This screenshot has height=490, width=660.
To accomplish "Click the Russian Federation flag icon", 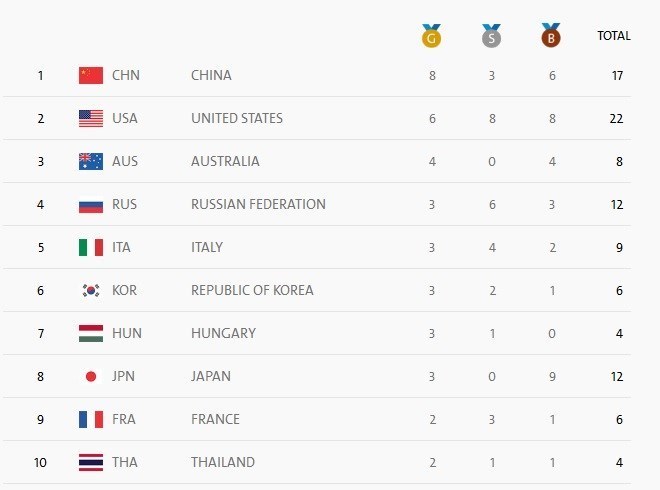I will coord(91,205).
